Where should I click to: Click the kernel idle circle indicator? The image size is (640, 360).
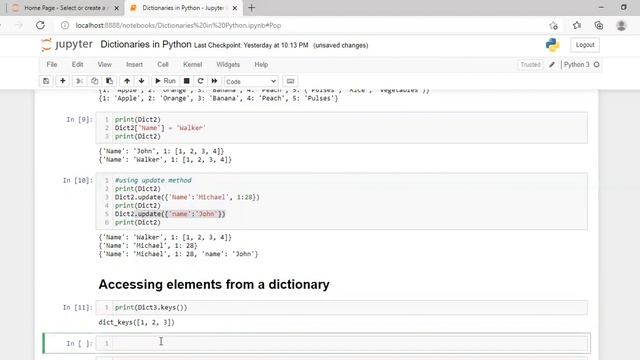click(x=596, y=64)
